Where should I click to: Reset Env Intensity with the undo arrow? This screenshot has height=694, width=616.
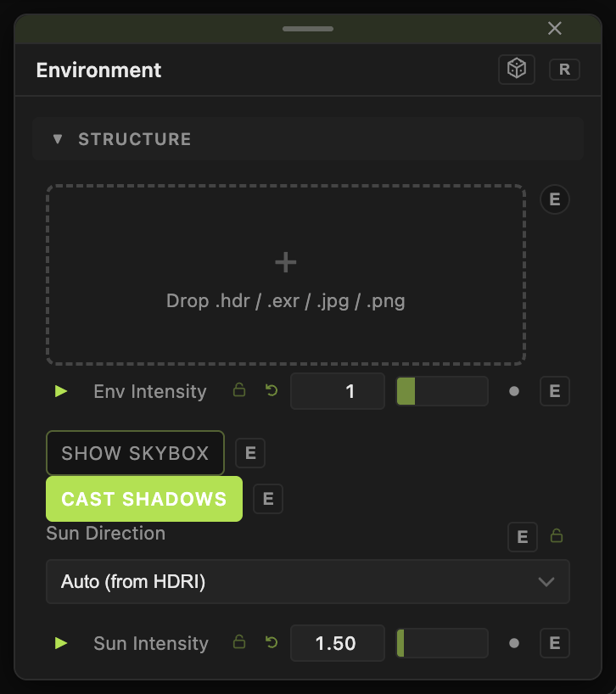coord(272,390)
